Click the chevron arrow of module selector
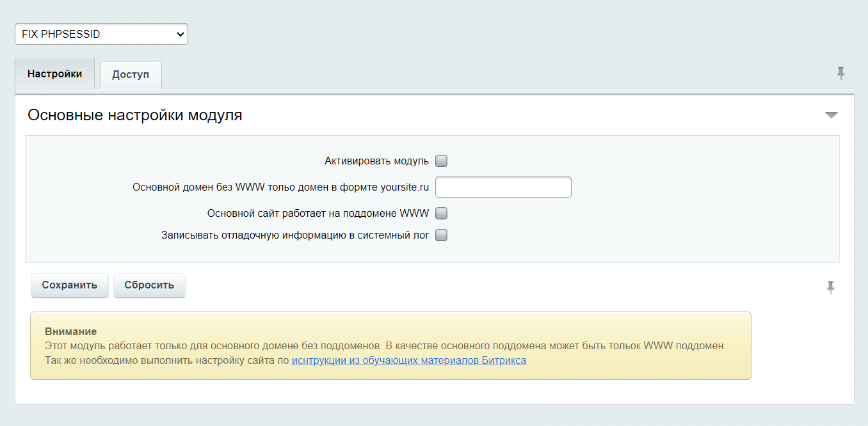This screenshot has width=868, height=426. [180, 35]
